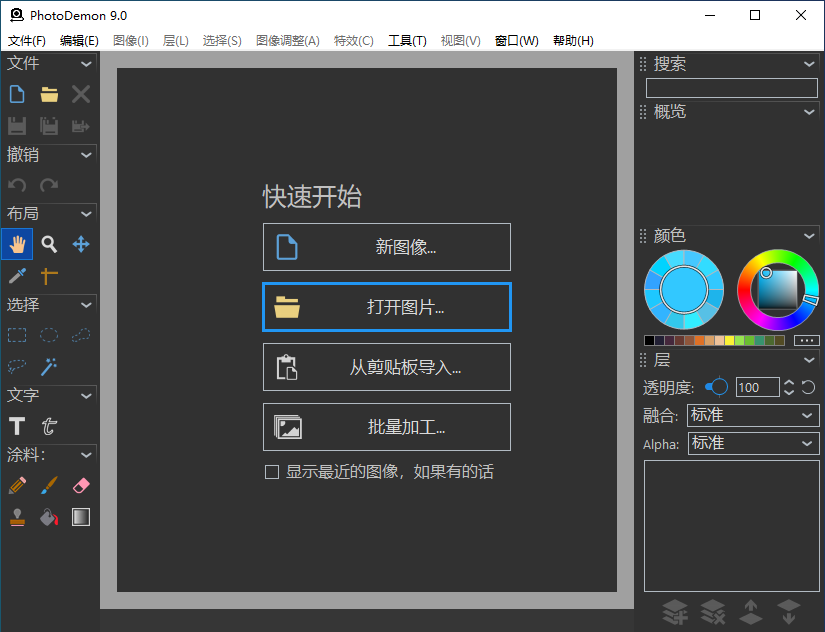
Task: Select the Eraser tool
Action: 80,485
